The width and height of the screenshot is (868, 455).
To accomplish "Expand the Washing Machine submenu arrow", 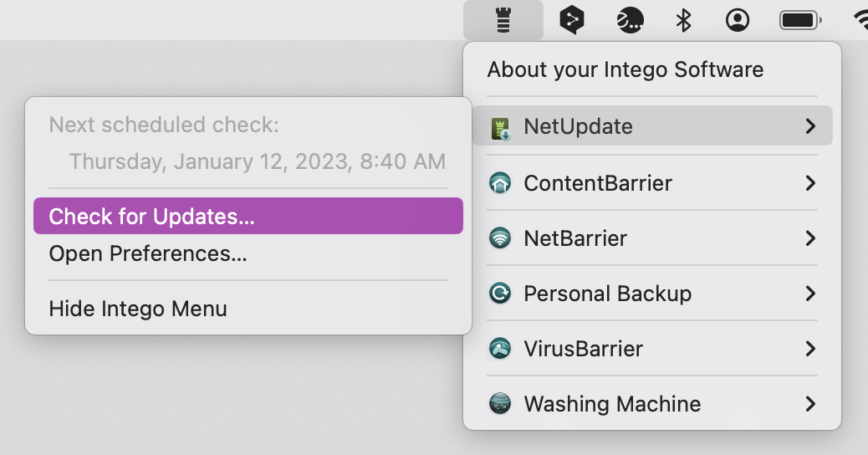I will point(810,403).
